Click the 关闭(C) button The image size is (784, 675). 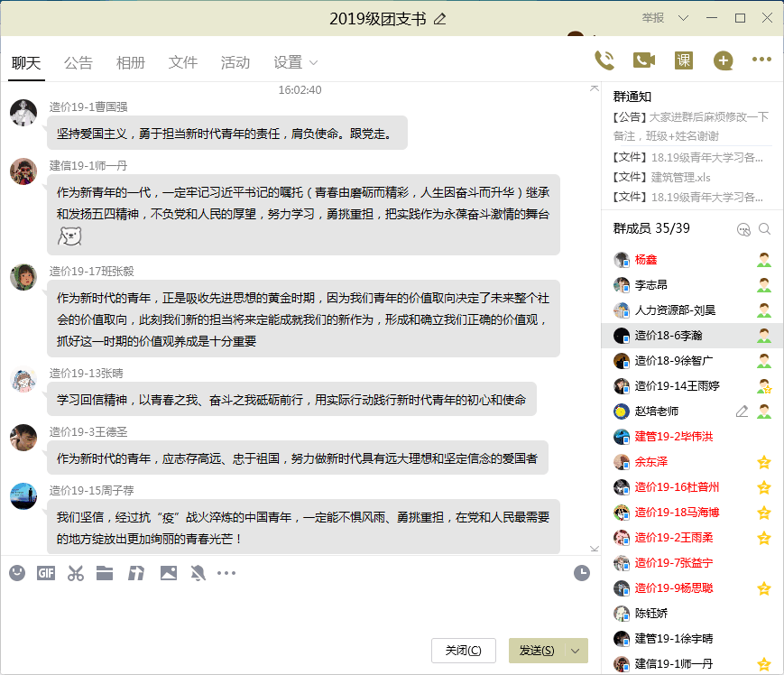(464, 651)
